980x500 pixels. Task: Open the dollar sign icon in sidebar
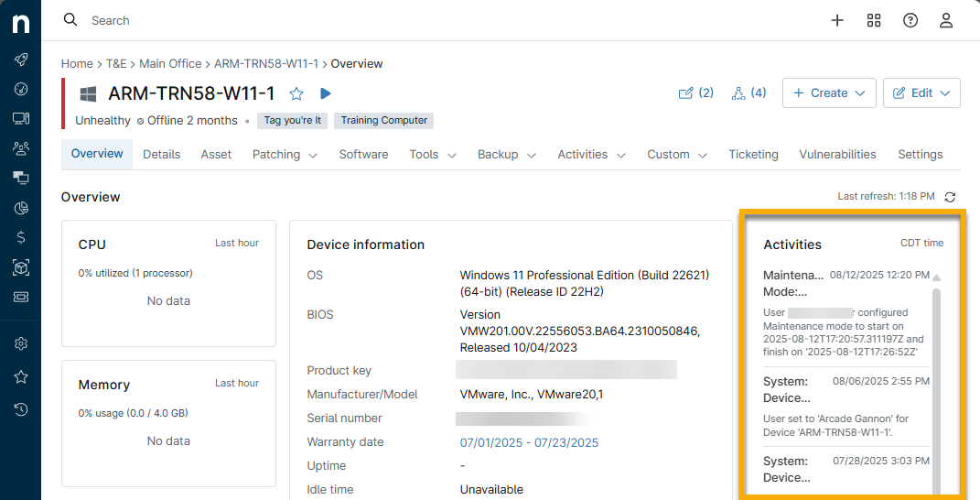21,237
